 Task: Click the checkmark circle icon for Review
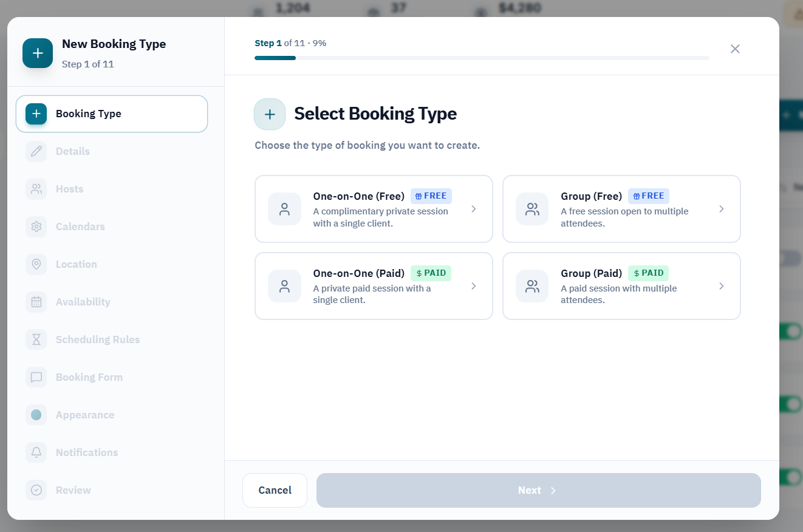pos(36,490)
